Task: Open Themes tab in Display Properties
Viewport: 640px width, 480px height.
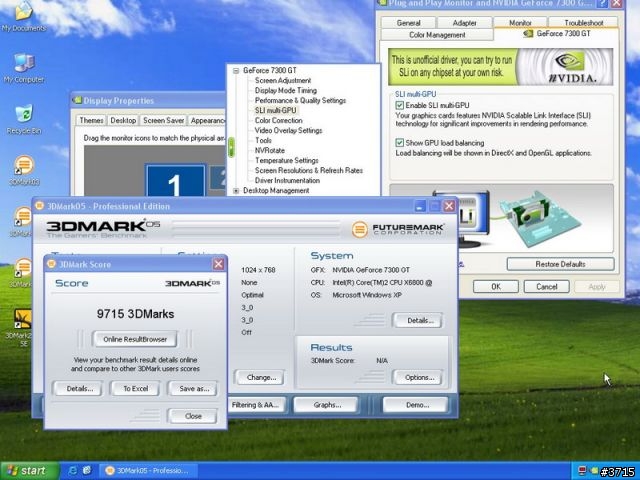Action: 91,120
